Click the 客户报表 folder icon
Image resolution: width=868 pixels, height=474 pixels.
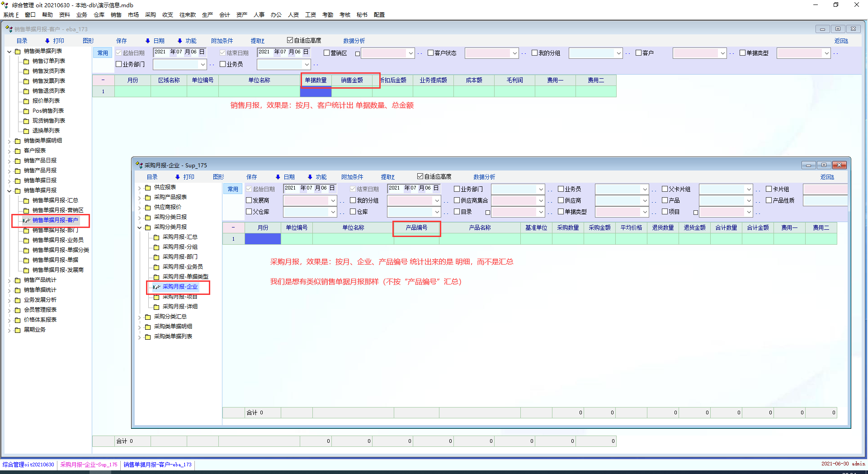click(x=18, y=151)
